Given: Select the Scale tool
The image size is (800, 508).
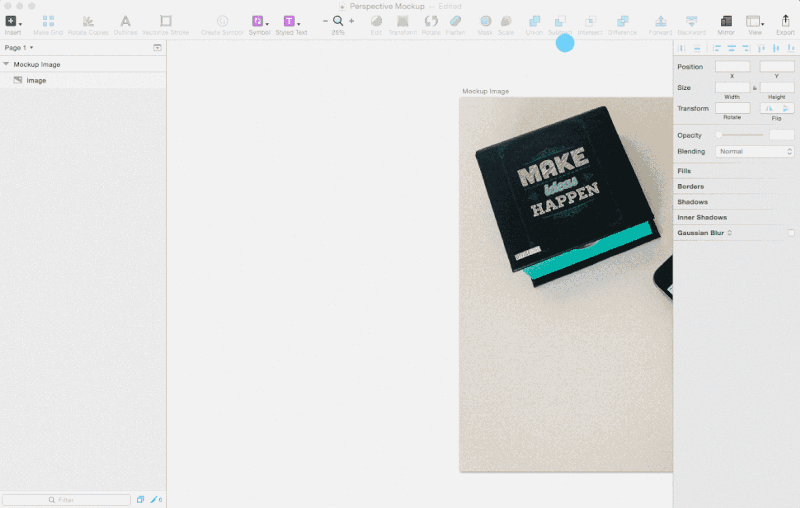Looking at the screenshot, I should point(506,21).
